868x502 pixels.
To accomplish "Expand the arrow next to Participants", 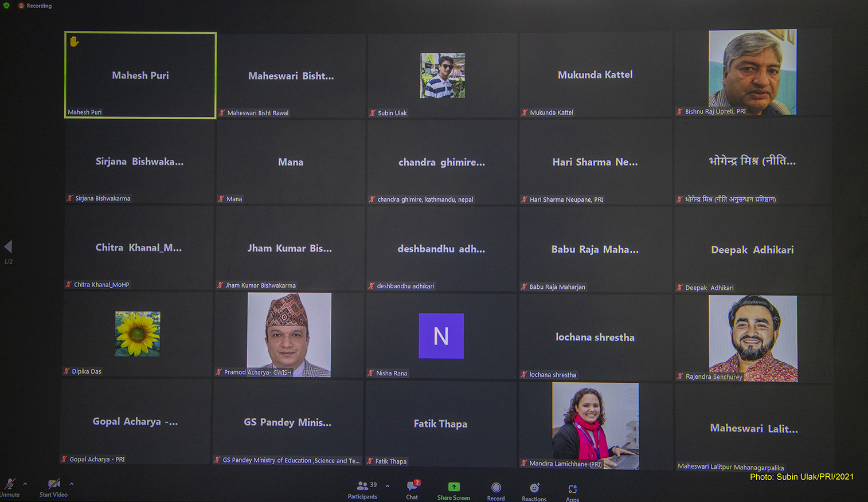I will pos(388,486).
